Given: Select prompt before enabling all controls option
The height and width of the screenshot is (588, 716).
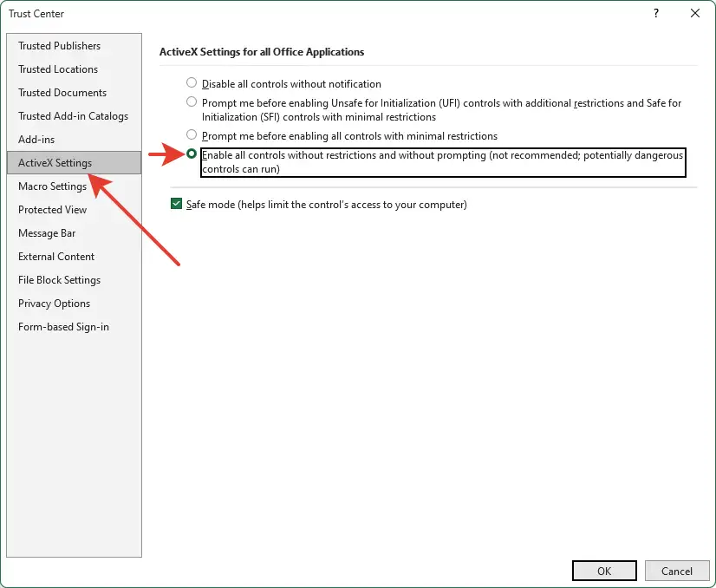Looking at the screenshot, I should [x=191, y=135].
